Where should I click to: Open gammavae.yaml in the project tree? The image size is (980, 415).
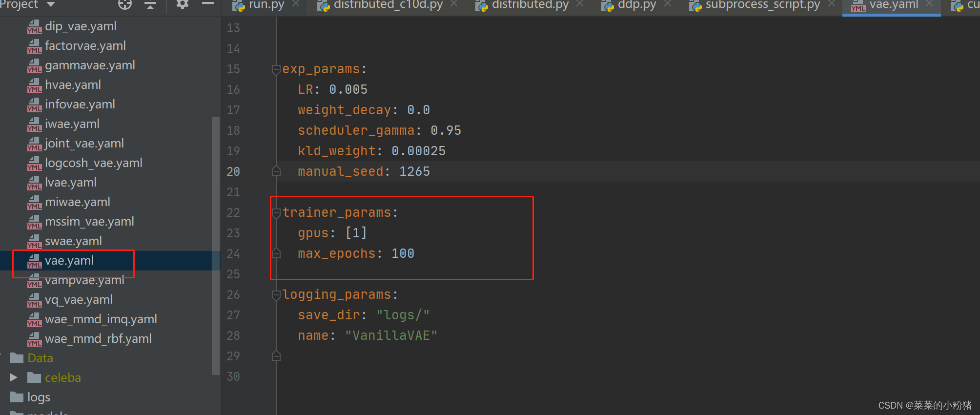[x=90, y=65]
